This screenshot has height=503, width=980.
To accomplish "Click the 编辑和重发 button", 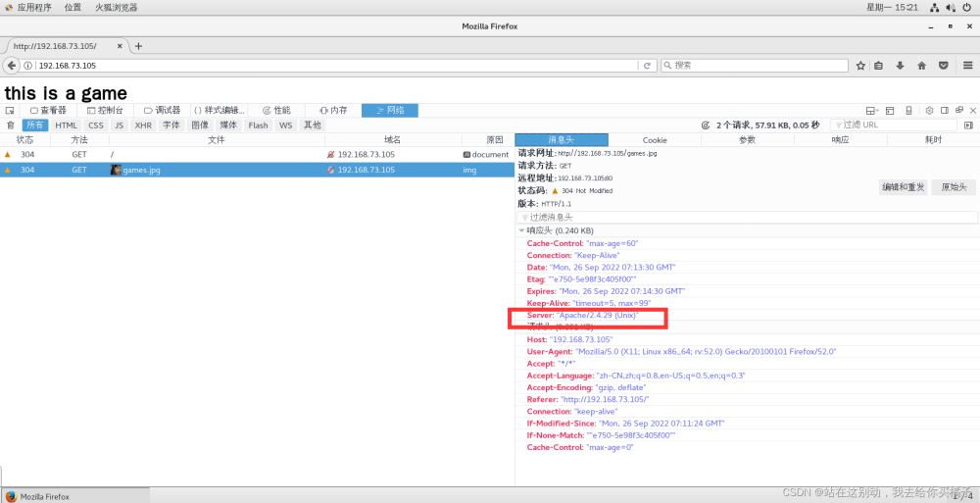I will 903,186.
